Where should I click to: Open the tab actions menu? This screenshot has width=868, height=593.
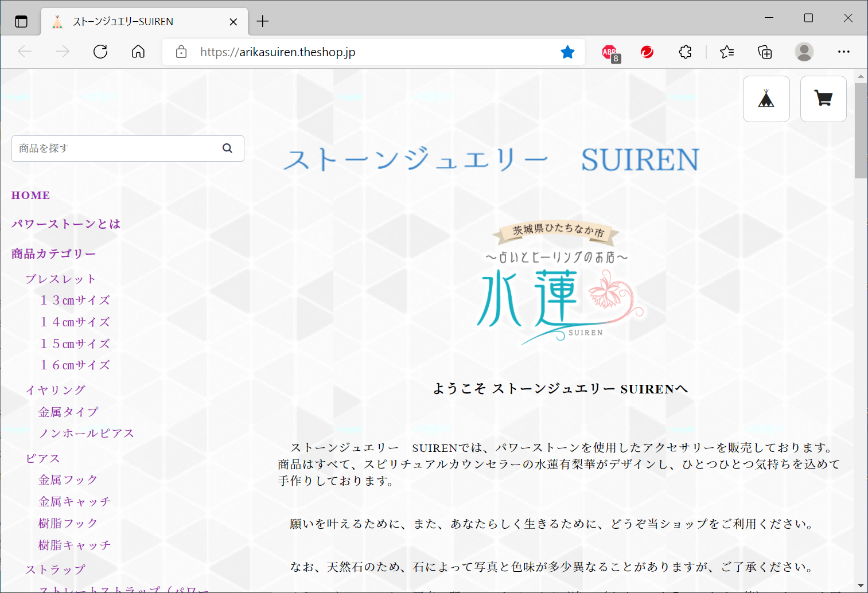tap(21, 22)
